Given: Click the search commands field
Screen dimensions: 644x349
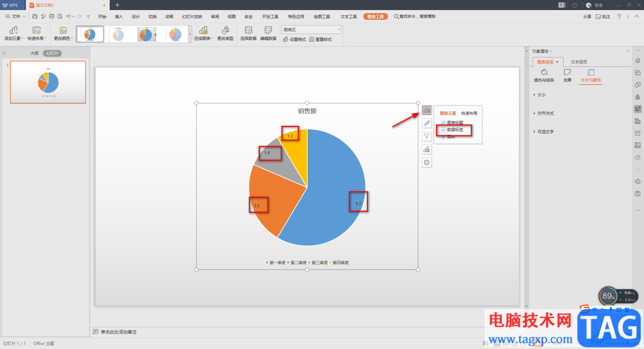Looking at the screenshot, I should click(415, 16).
